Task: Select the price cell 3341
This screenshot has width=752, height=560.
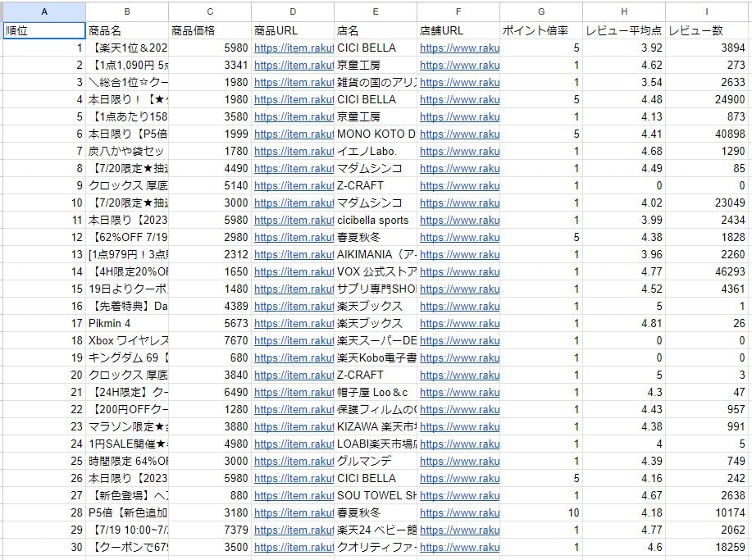Action: coord(210,66)
